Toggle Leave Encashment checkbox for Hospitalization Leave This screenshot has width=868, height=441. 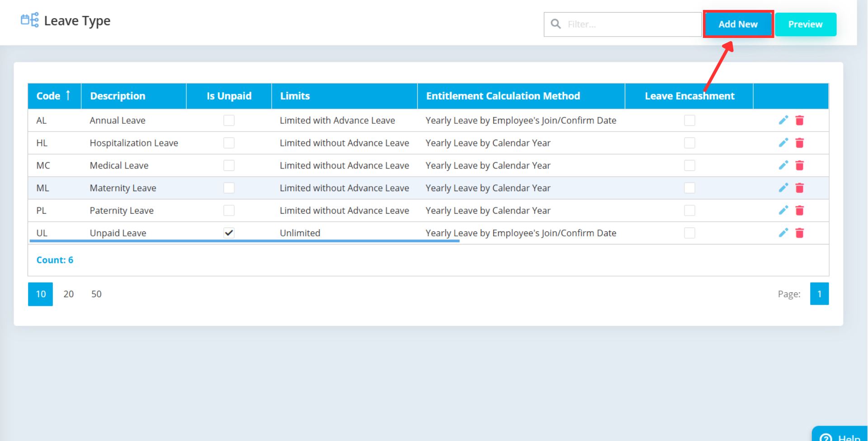pos(689,143)
